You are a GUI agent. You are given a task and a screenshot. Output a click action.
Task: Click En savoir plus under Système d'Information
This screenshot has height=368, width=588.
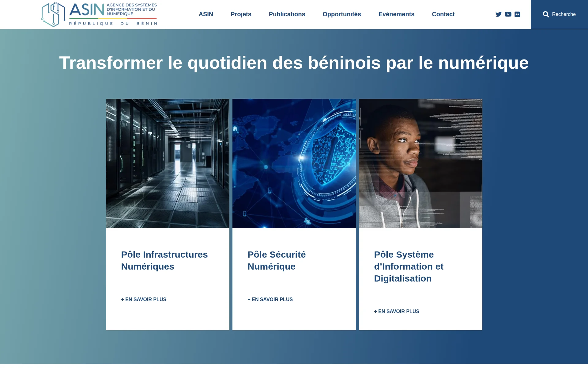pos(397,311)
